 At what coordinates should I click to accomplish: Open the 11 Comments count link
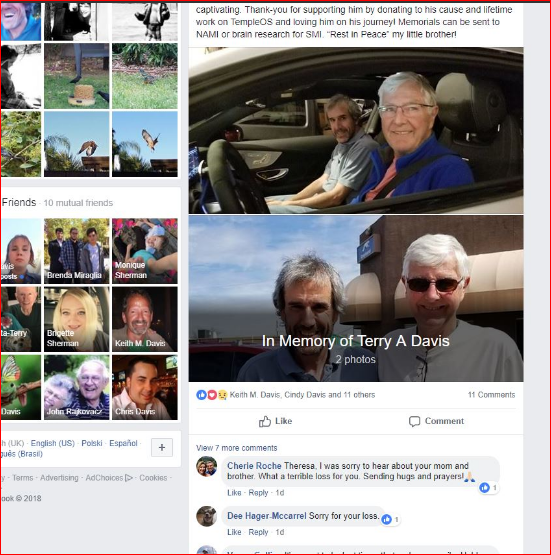click(491, 395)
